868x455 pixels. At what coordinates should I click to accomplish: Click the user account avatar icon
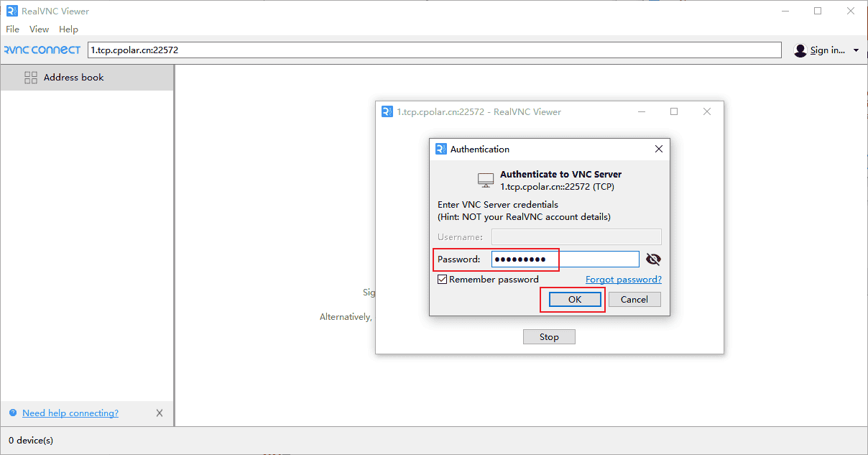800,50
